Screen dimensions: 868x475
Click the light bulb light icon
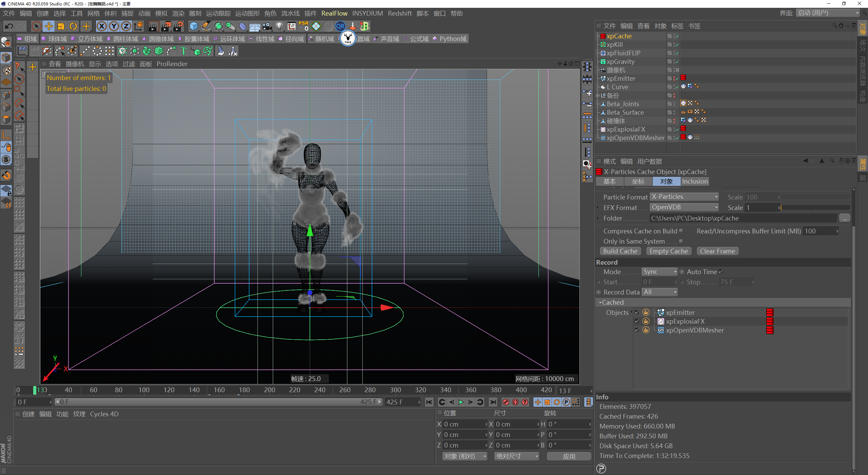click(279, 26)
